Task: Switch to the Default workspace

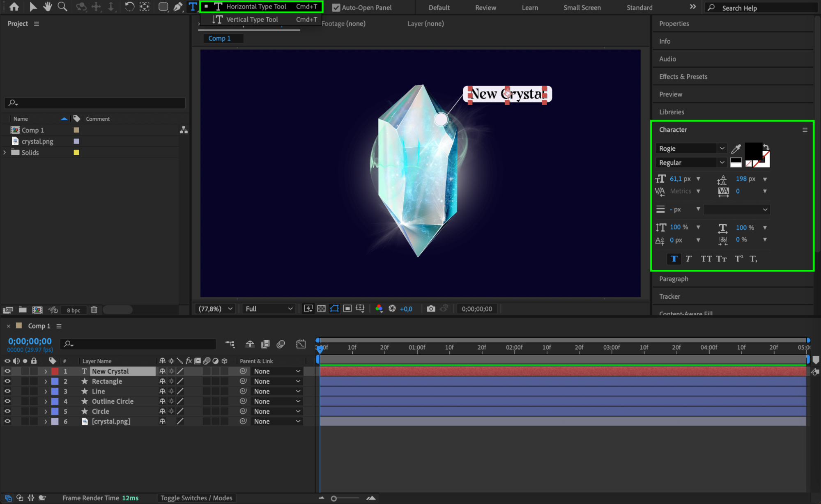Action: (439, 7)
